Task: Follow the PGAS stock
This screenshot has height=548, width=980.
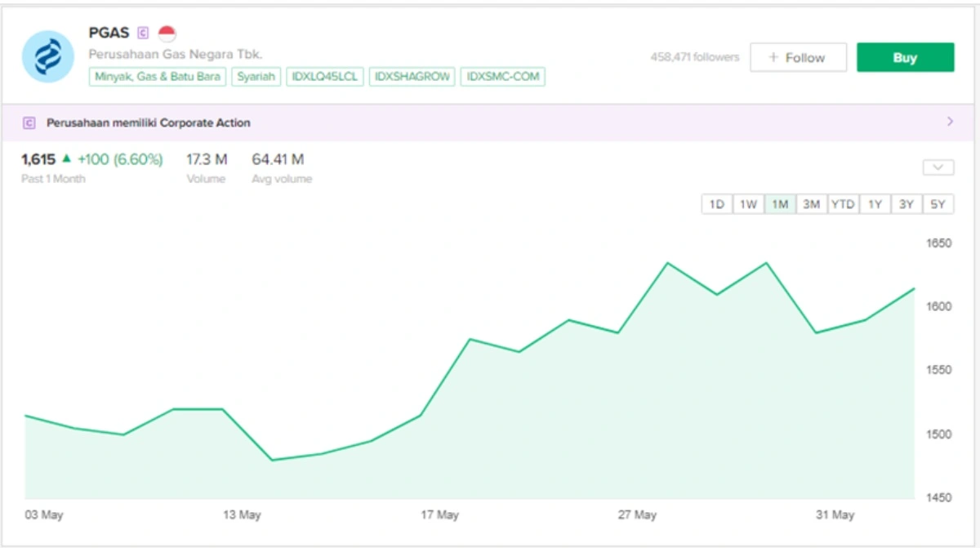Action: (x=798, y=58)
